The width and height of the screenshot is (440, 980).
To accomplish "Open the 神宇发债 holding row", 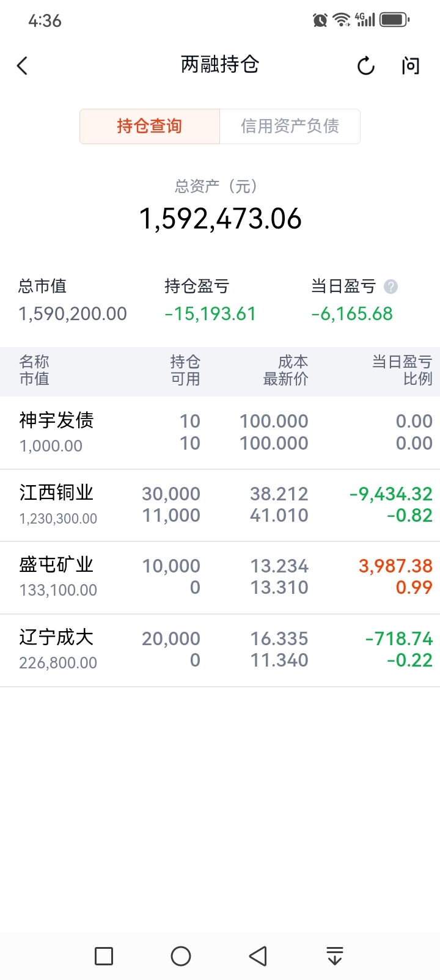I will point(220,433).
